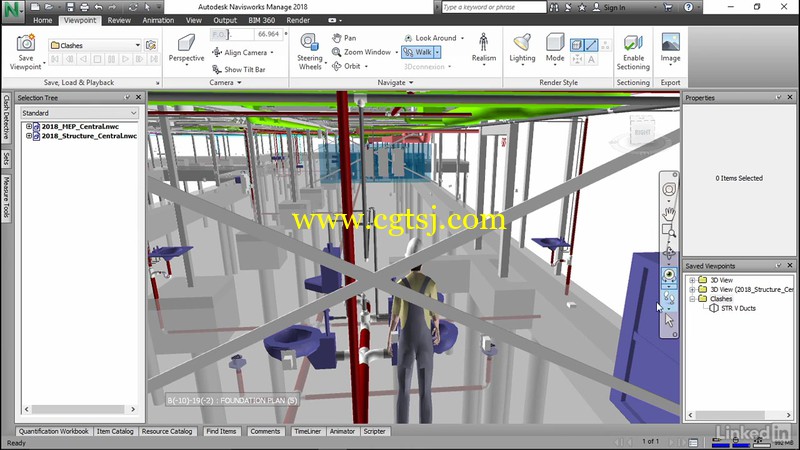Click the keyword search input field
The height and width of the screenshot is (450, 800).
click(x=493, y=7)
